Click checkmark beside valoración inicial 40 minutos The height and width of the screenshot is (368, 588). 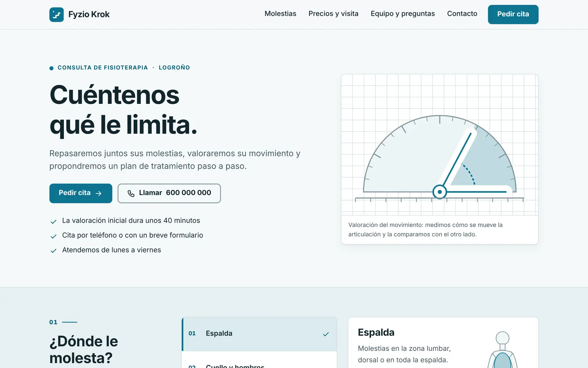click(54, 222)
